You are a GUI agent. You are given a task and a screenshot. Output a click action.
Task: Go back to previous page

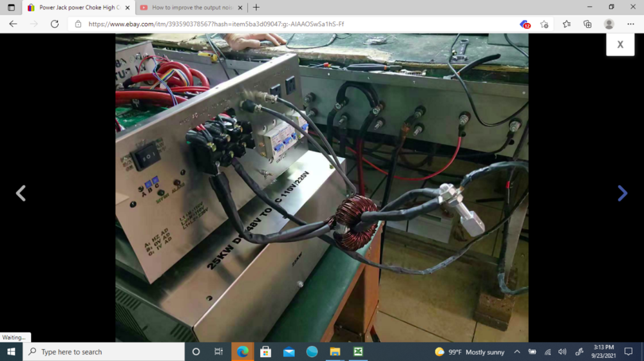click(13, 24)
